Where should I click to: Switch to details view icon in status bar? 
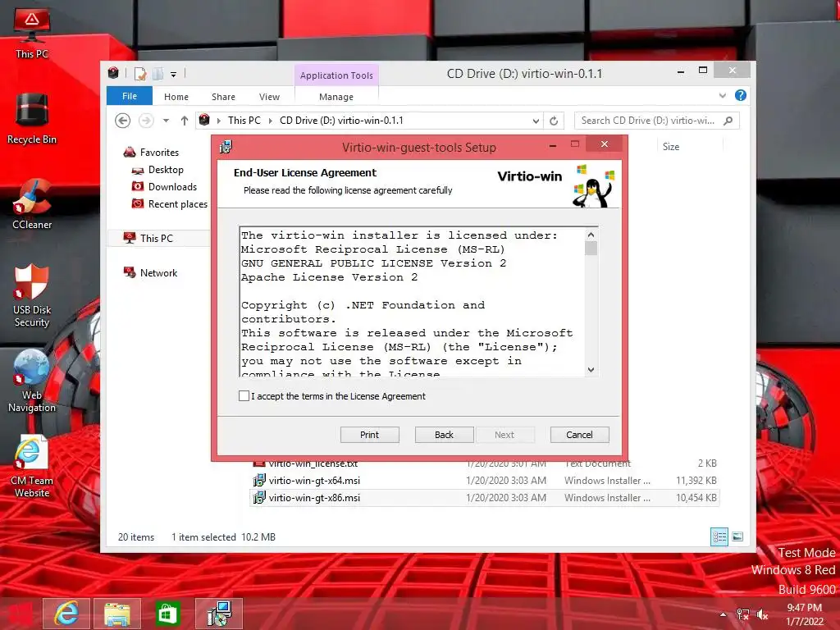click(719, 536)
